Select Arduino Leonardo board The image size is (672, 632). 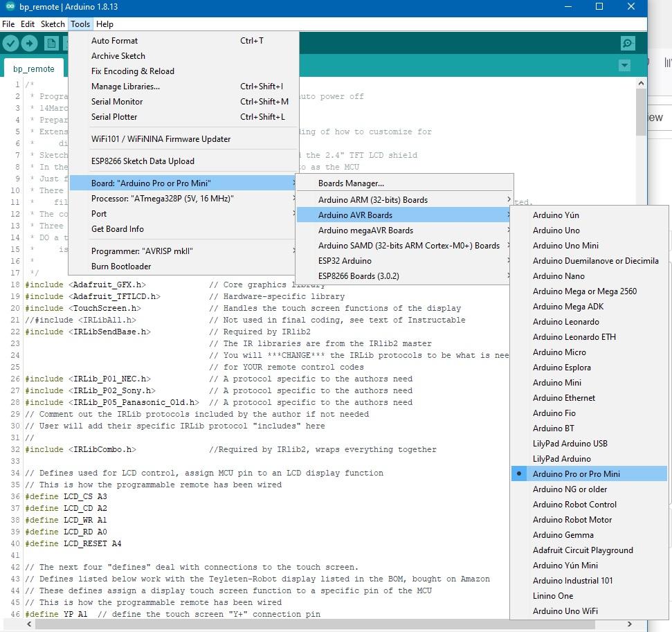(589, 322)
